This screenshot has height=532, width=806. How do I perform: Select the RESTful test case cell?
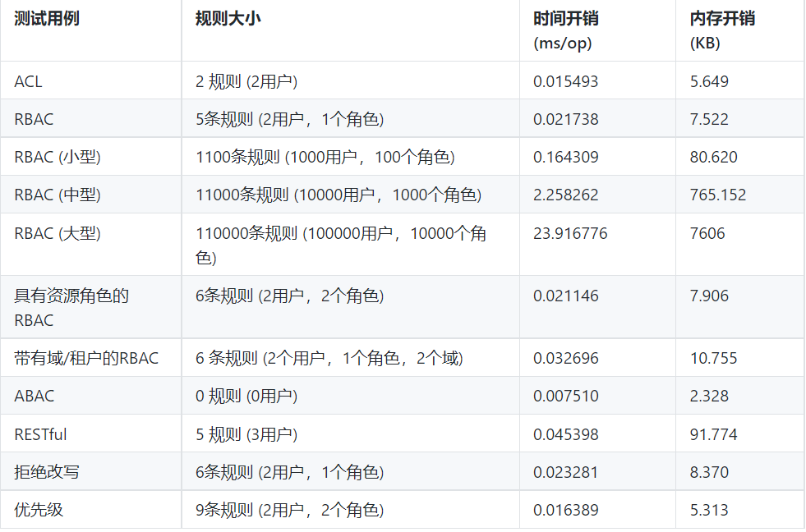40,434
